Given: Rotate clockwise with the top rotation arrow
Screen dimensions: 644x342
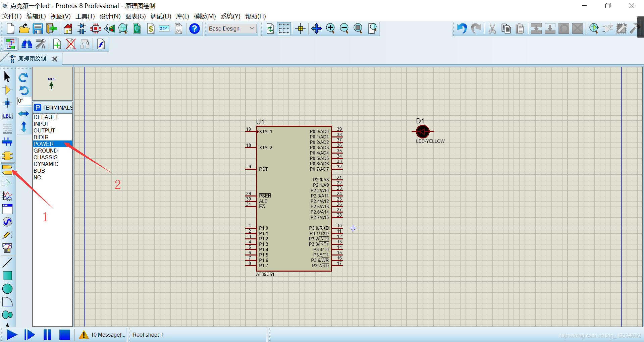Looking at the screenshot, I should (23, 78).
